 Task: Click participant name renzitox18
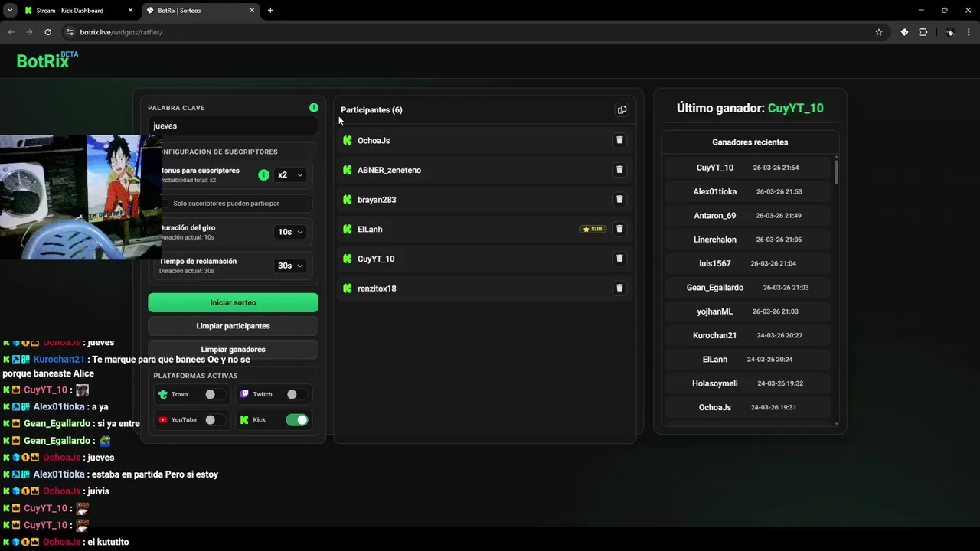[377, 289]
